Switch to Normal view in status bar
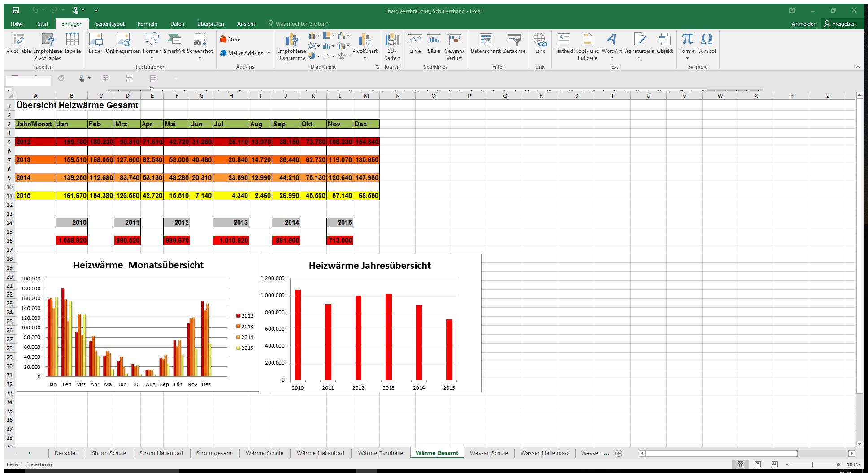Viewport: 868px width, 473px height. point(741,464)
